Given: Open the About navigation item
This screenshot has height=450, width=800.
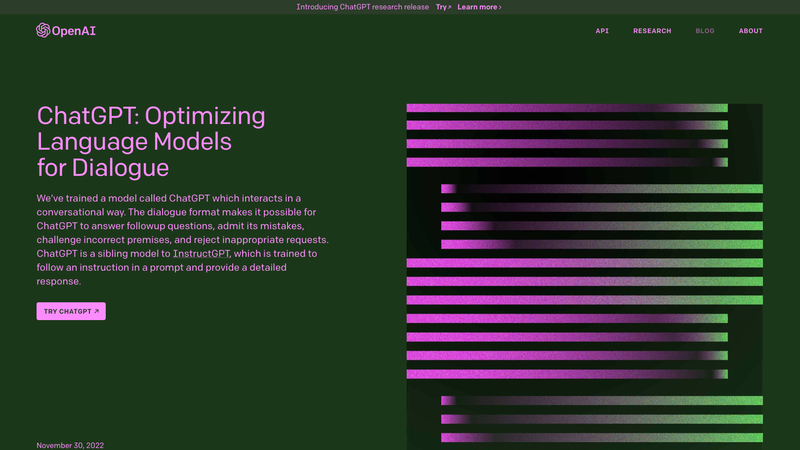Looking at the screenshot, I should [751, 31].
